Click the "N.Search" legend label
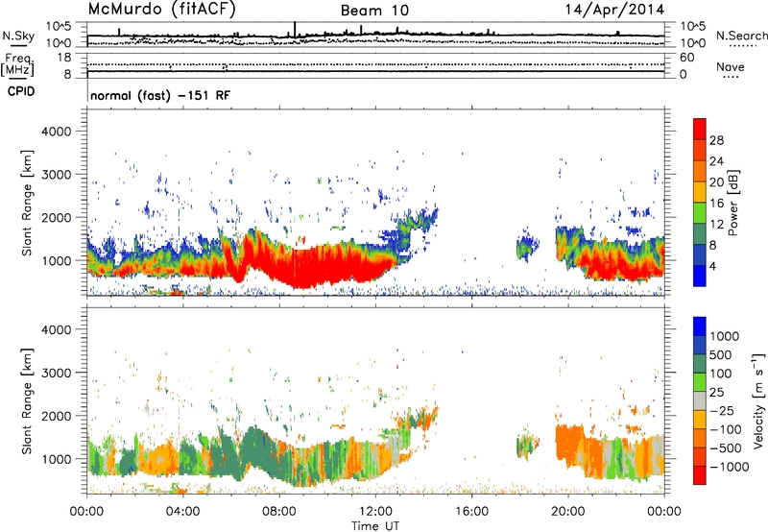 click(x=741, y=36)
